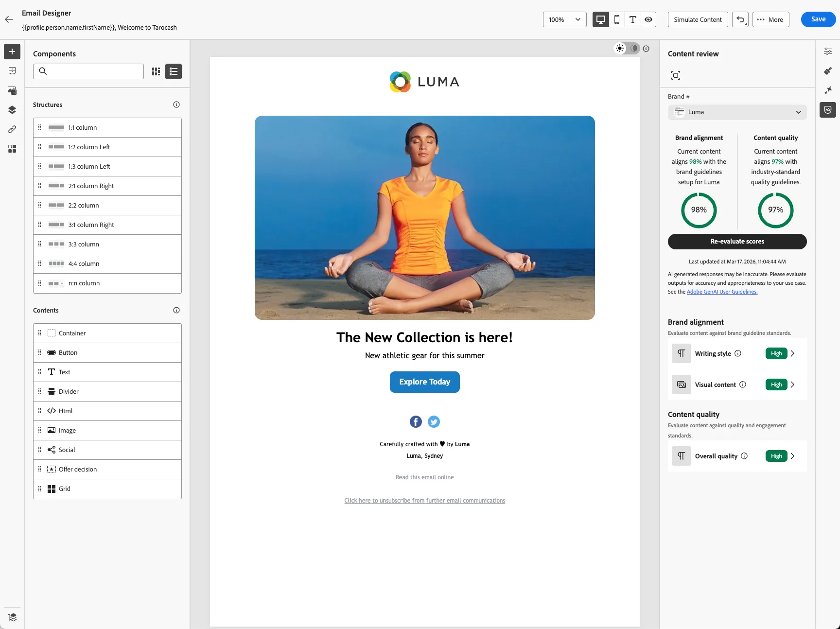
Task: Toggle the preview eye button
Action: (648, 19)
